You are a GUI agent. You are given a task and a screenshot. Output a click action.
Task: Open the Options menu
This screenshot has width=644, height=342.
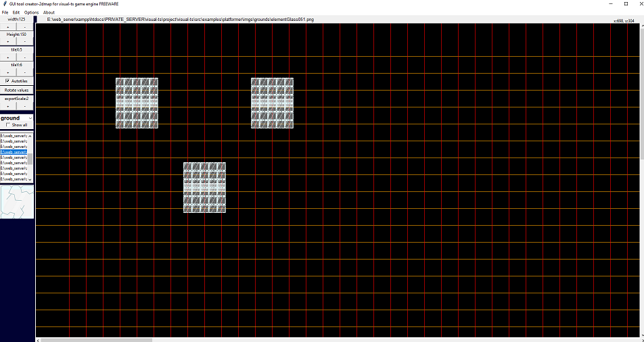pyautogui.click(x=31, y=13)
